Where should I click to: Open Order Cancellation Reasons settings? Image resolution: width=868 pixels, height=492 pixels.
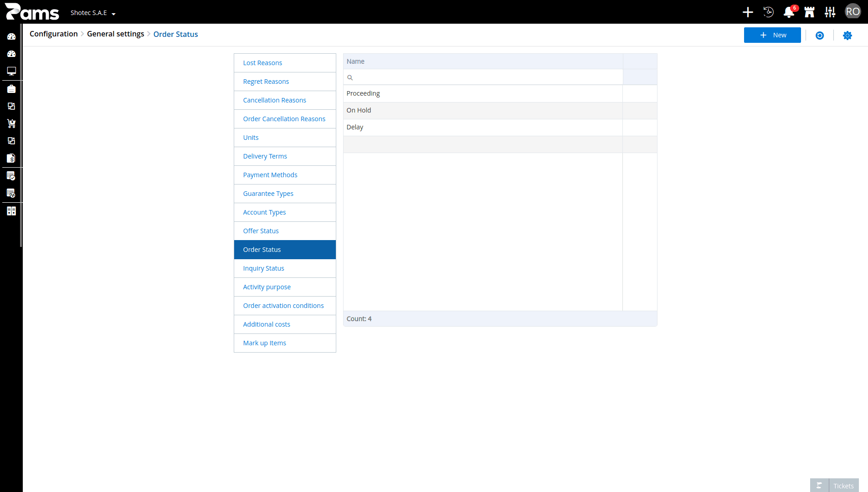pyautogui.click(x=285, y=119)
